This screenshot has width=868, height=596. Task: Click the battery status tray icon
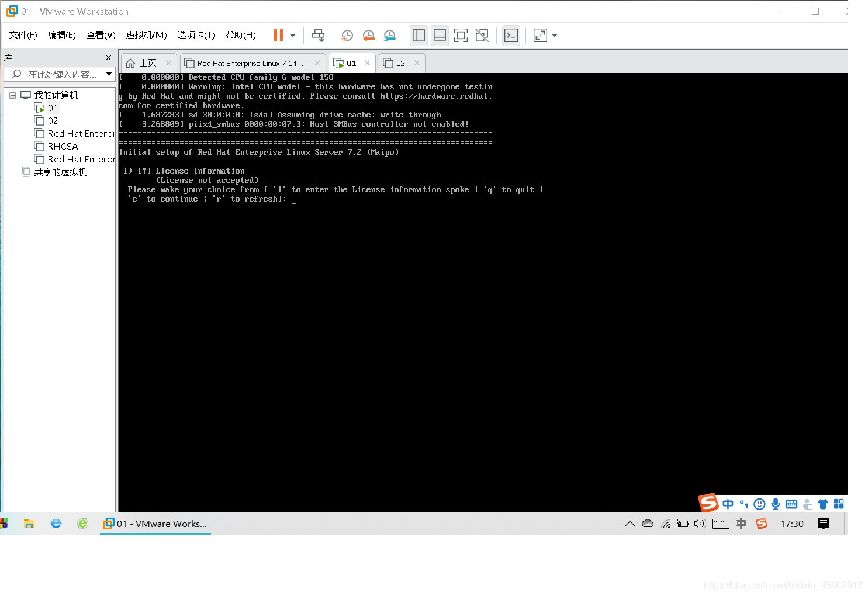click(683, 524)
